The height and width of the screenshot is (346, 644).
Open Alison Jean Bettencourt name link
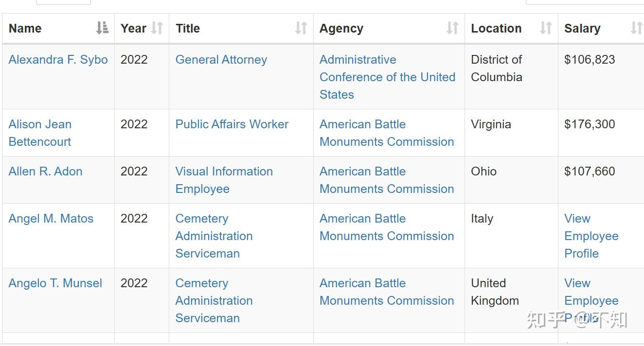tap(40, 133)
